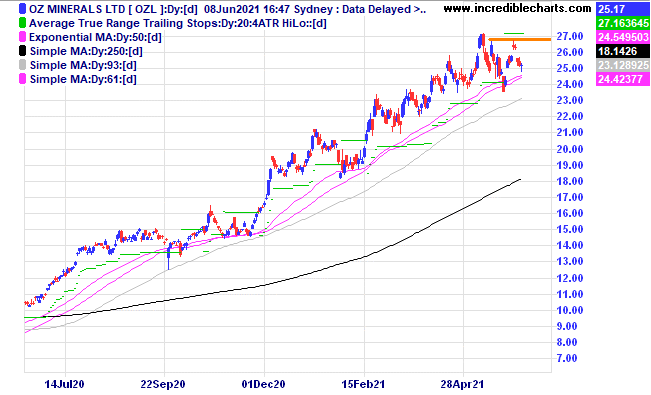Click the 27.00 price axis label
The width and height of the screenshot is (651, 395).
(x=570, y=37)
